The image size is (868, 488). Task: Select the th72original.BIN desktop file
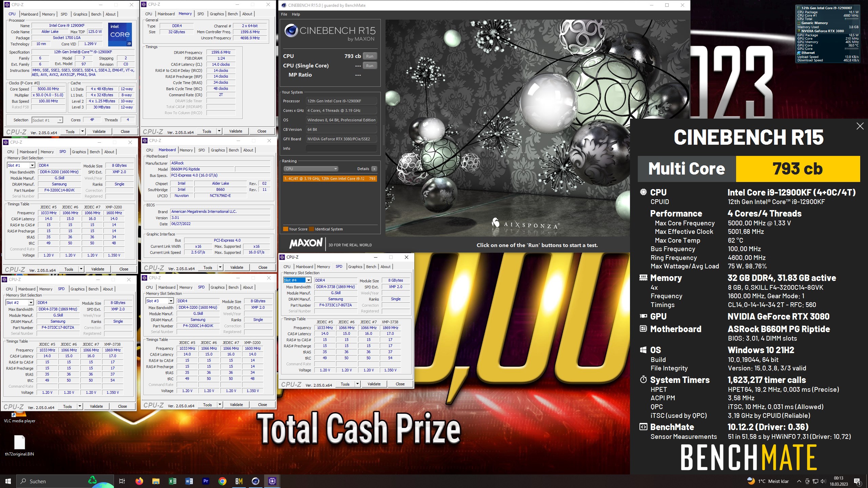pyautogui.click(x=20, y=445)
